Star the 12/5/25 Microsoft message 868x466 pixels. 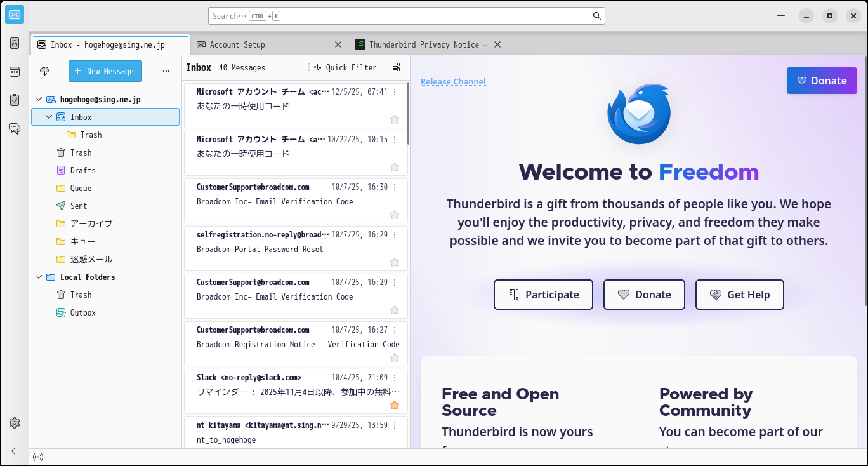coord(395,119)
